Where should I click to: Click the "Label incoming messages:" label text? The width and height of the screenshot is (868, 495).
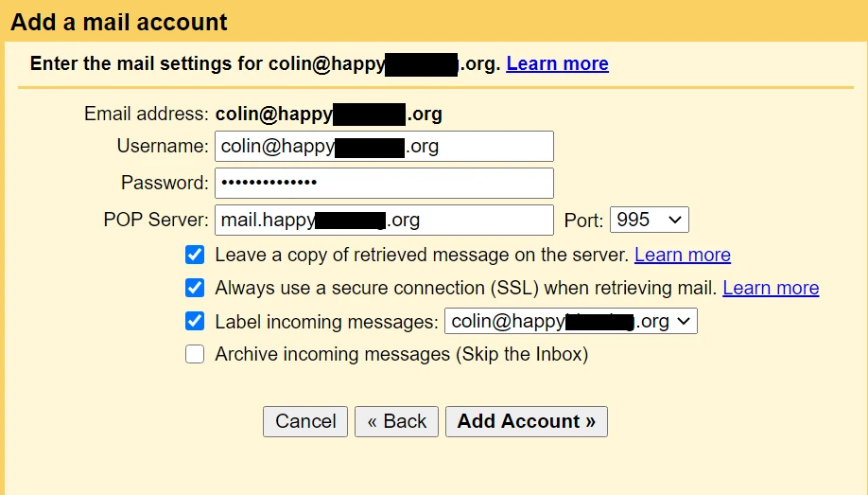[326, 322]
